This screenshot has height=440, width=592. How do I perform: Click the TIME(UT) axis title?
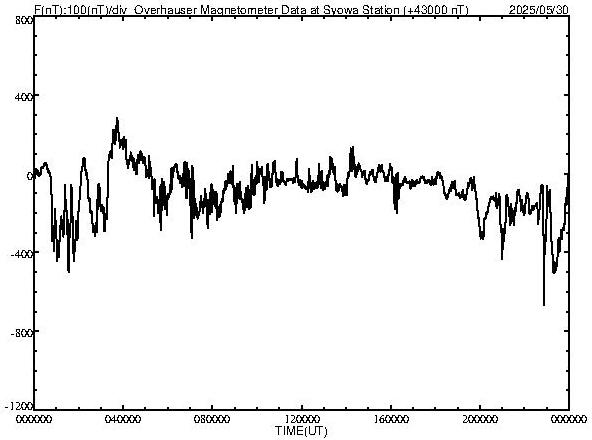[301, 431]
